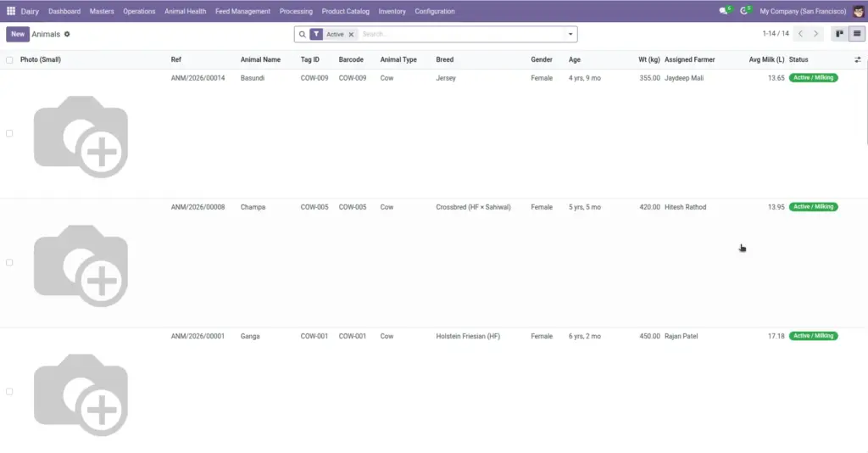
Task: Sort by Avg Milk (L) column
Action: pos(766,60)
